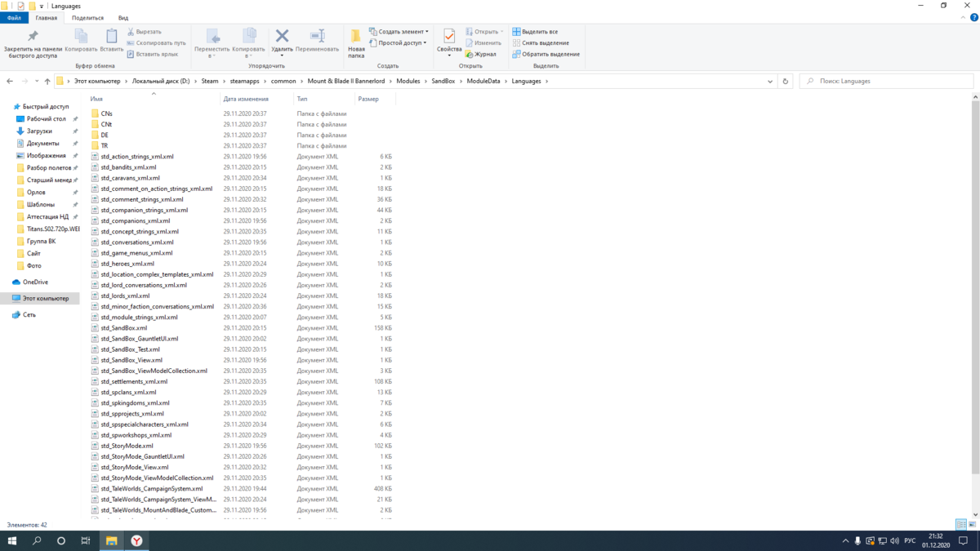Open the Windows Start menu
The height and width of the screenshot is (551, 980).
12,540
